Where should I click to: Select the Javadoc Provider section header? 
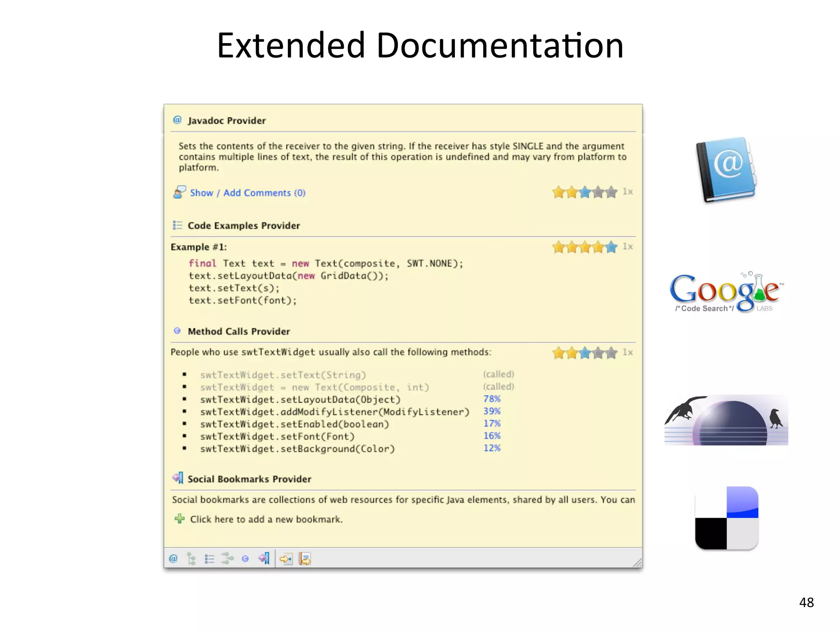[x=226, y=121]
